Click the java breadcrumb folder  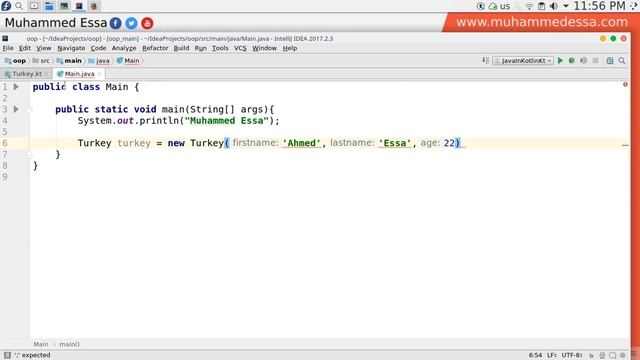(99, 61)
